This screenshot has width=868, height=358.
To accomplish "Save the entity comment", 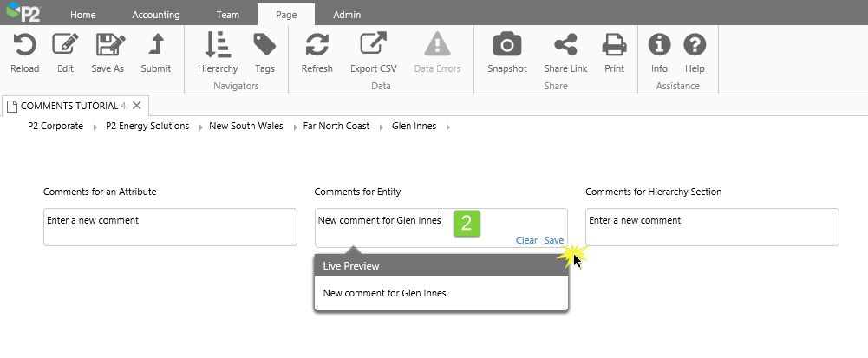I will (x=554, y=240).
